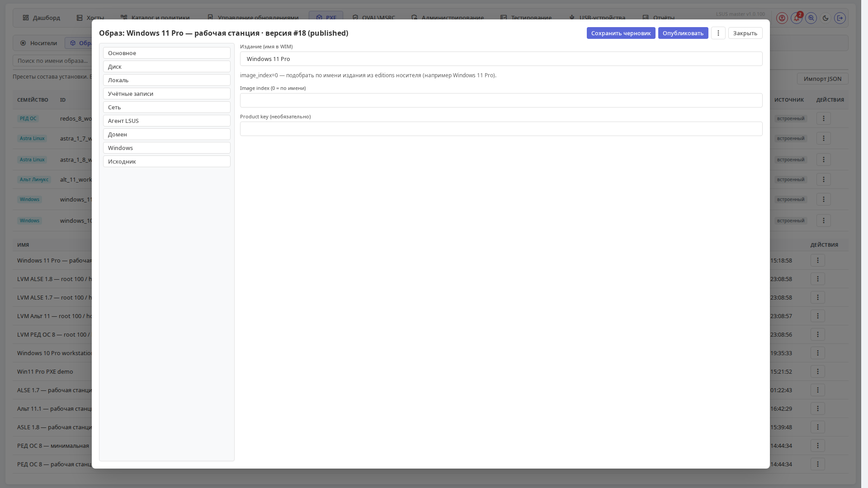
Task: Click the 15:21:52 timestamp cell
Action: pyautogui.click(x=781, y=371)
